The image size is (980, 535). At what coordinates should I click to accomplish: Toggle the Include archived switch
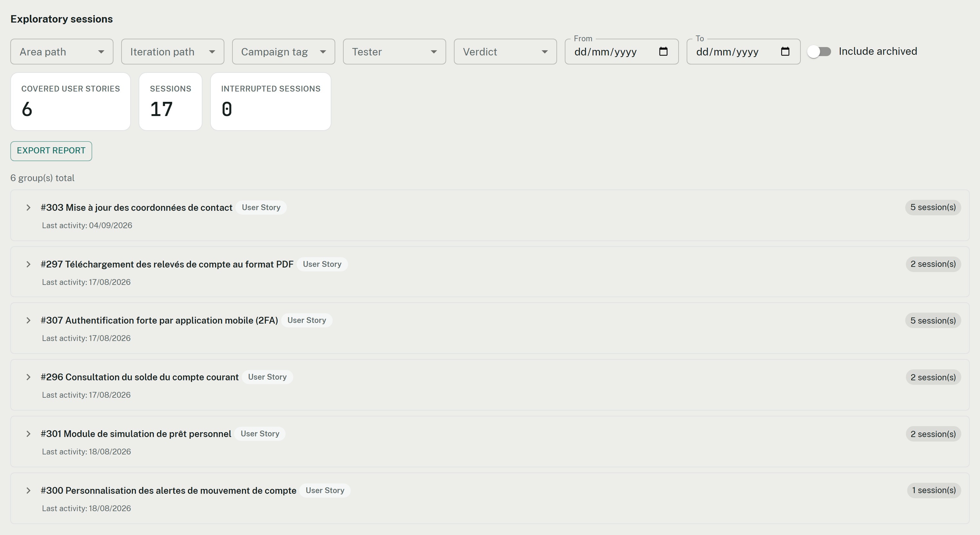[x=819, y=51]
